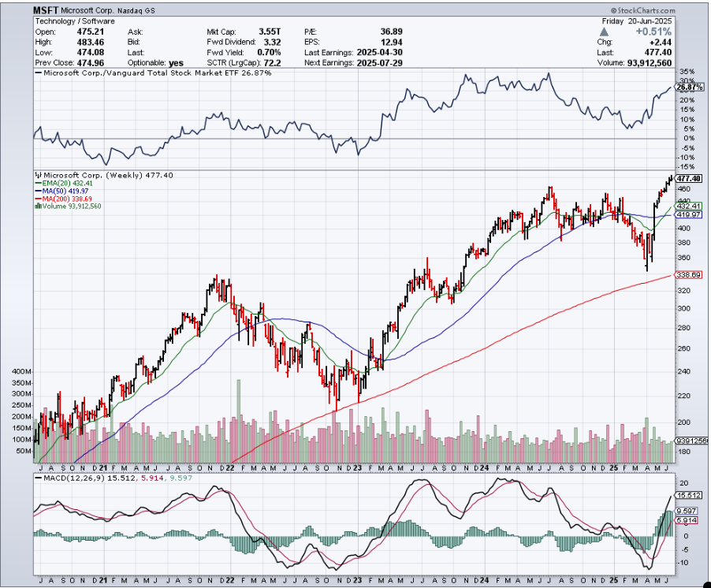Click the 400M tick on the volume axis
Image resolution: width=711 pixels, height=588 pixels.
pos(22,371)
